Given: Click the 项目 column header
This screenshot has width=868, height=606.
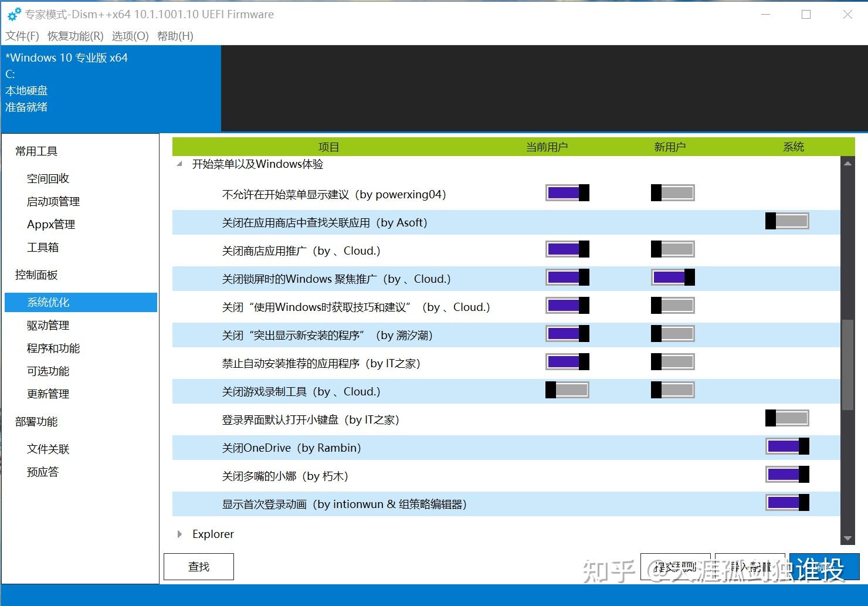Looking at the screenshot, I should point(328,147).
